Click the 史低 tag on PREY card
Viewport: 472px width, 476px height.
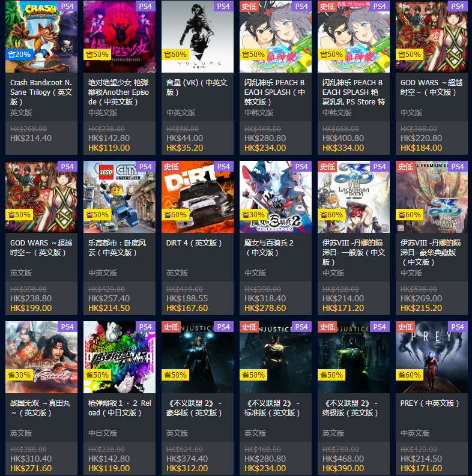click(405, 327)
